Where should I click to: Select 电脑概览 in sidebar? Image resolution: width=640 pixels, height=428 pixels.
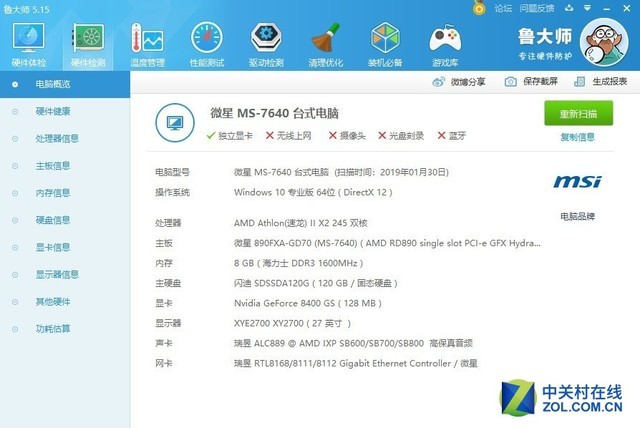click(65, 84)
